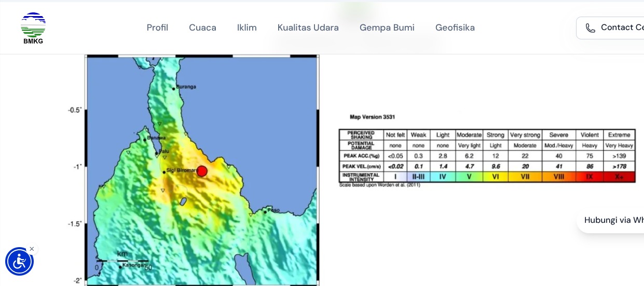Click the Scale based upon Worden et al. note
Viewport: 644px width, 286px height.
tap(380, 185)
